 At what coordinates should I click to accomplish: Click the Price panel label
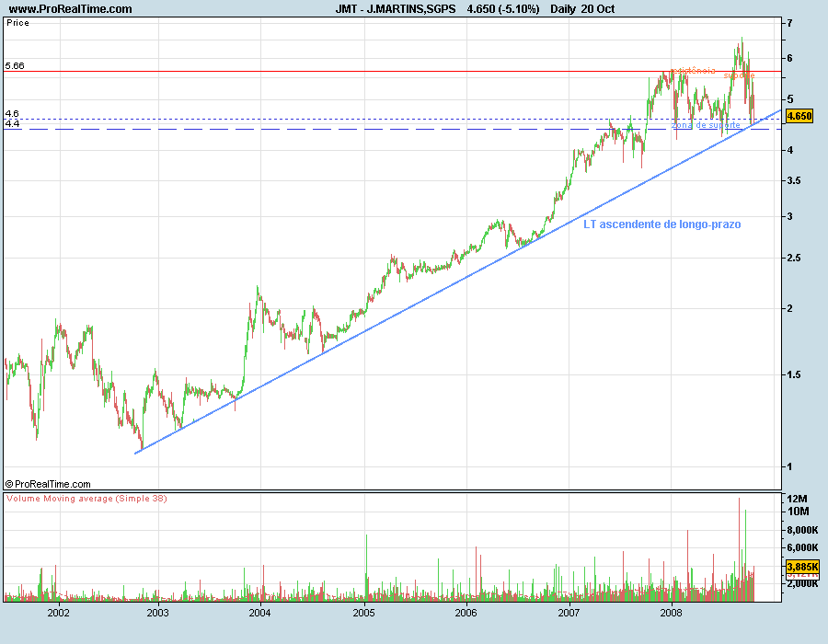[18, 23]
